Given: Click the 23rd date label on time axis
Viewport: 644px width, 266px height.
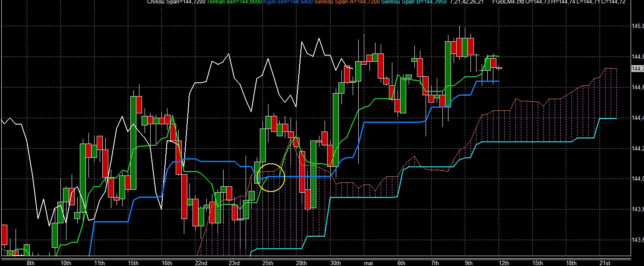Looking at the screenshot, I should click(x=234, y=263).
